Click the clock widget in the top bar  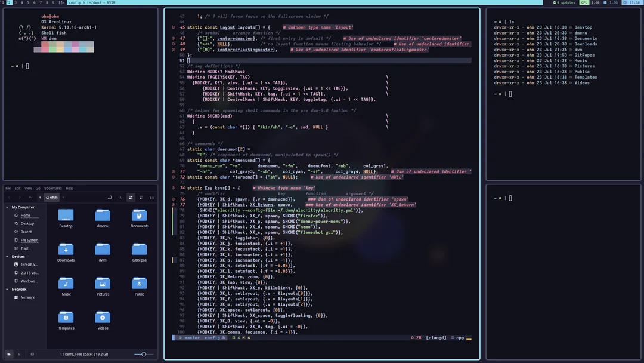click(x=633, y=2)
